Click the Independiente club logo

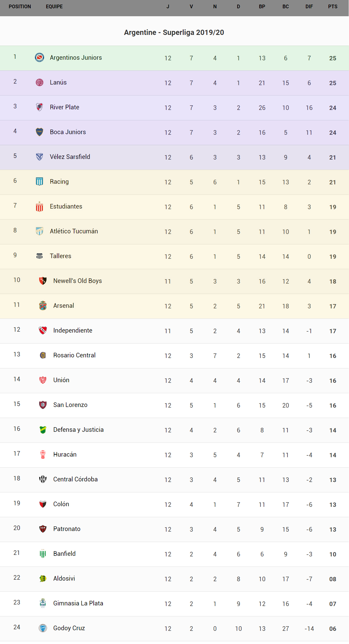43,330
